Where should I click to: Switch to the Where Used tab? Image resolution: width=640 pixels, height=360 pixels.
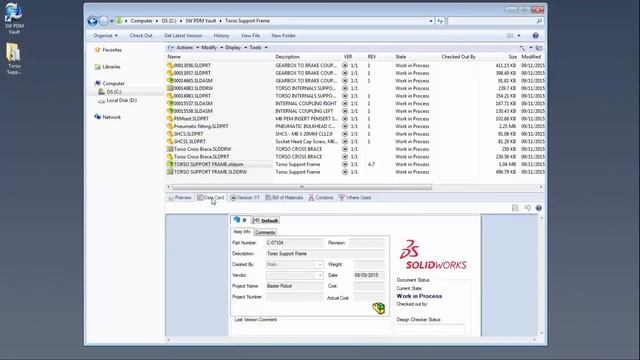point(355,198)
